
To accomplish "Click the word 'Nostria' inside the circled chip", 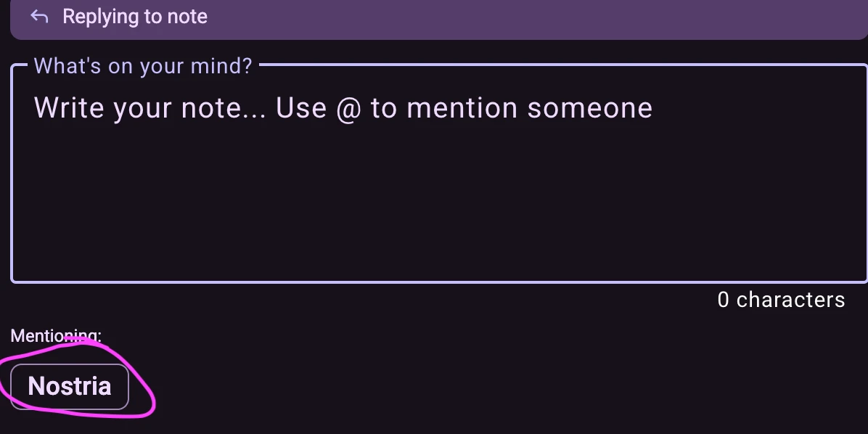I will pos(70,386).
